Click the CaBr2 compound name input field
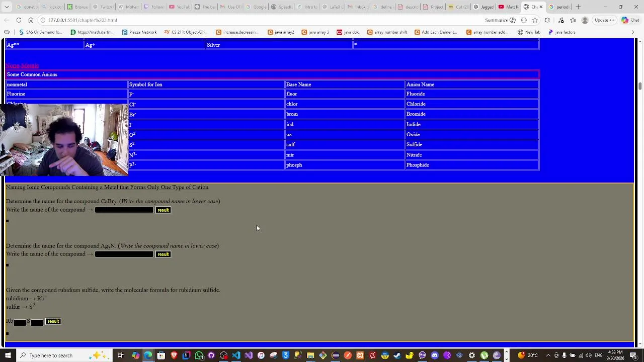Screen dimensions: 644x362 [124, 210]
